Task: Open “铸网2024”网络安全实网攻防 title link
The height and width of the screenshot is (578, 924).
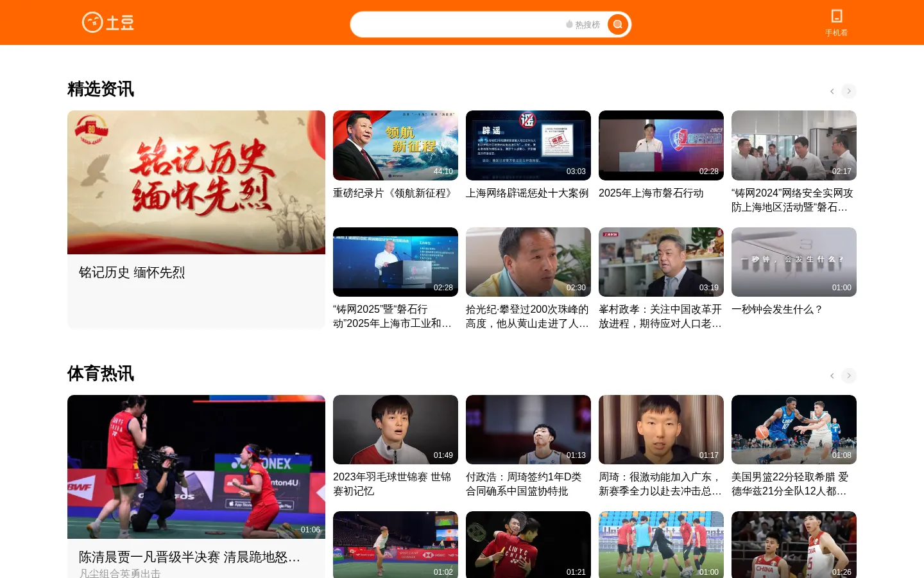Action: pyautogui.click(x=792, y=200)
